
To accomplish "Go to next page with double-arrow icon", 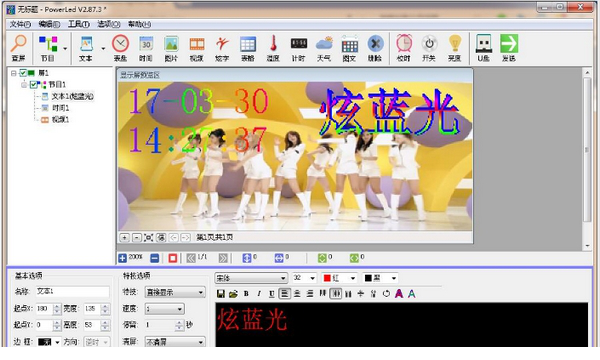I will tap(223, 259).
